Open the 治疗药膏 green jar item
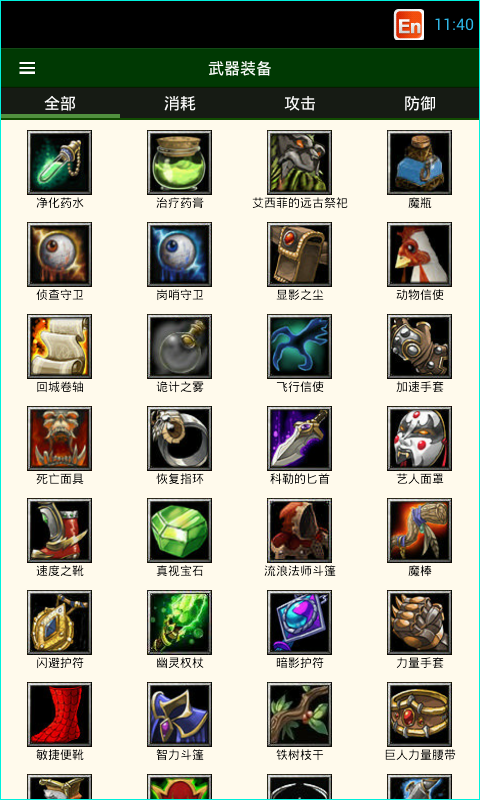 180,162
